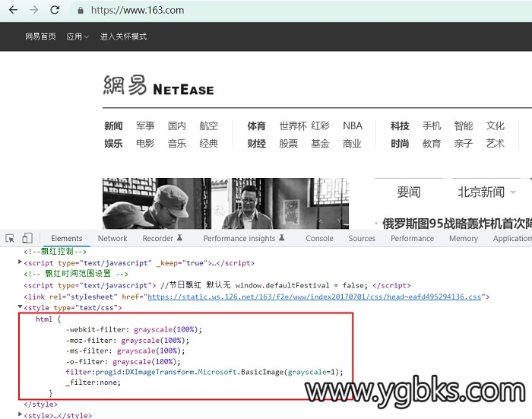The height and width of the screenshot is (419, 532).
Task: Toggle the device toolbar icon in DevTools
Action: click(27, 238)
